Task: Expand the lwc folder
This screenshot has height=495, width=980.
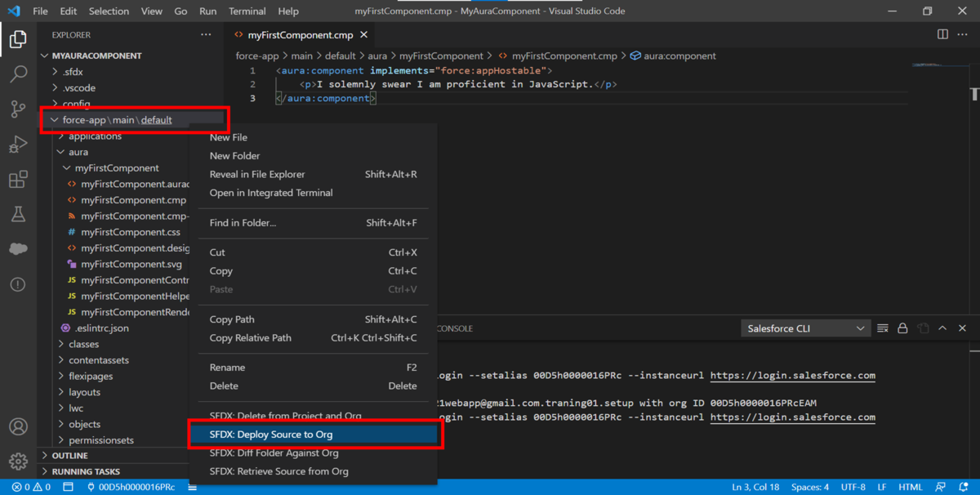Action: tap(76, 408)
